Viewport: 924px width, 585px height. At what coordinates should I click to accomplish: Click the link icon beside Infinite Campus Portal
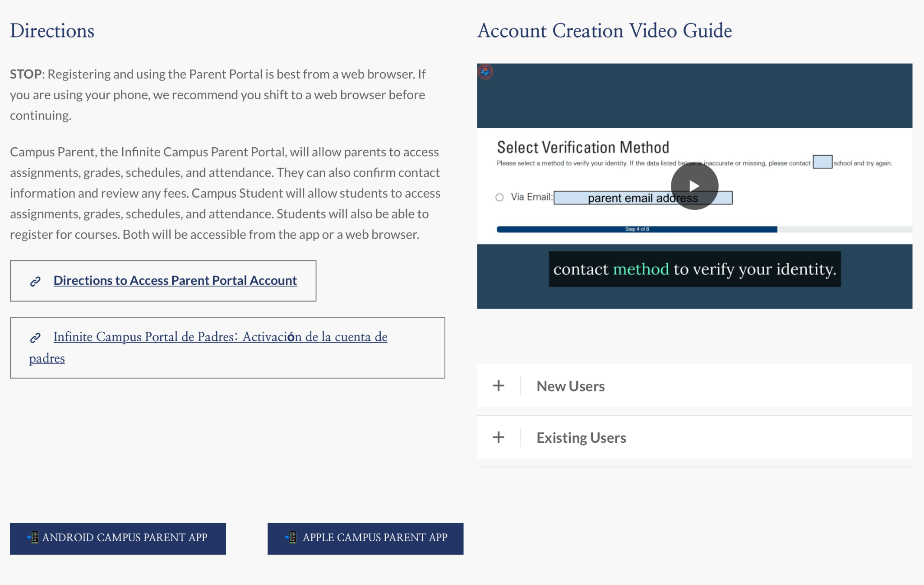[35, 338]
